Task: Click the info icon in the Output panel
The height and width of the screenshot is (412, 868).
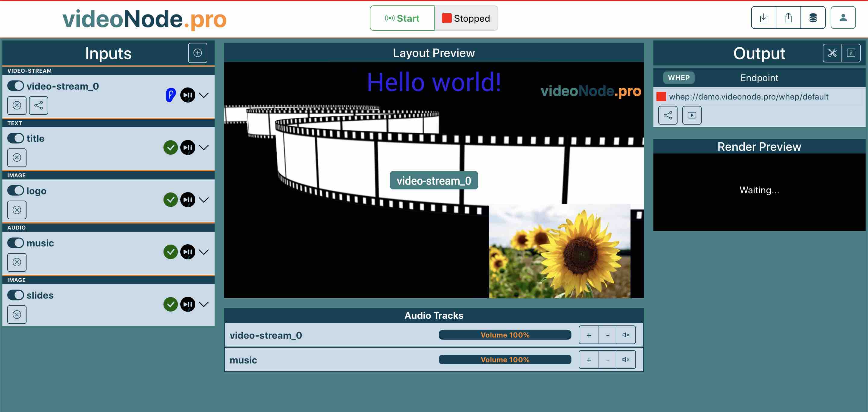Action: coord(851,52)
